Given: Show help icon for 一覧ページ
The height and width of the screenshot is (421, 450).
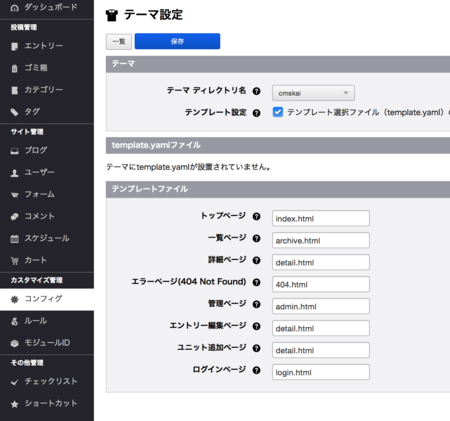Looking at the screenshot, I should click(x=256, y=238).
